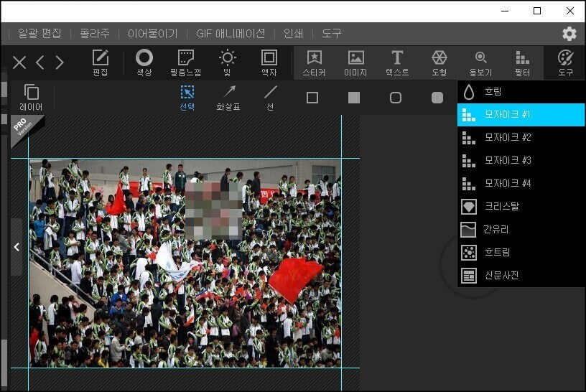Go to the next image arrow

[x=60, y=62]
